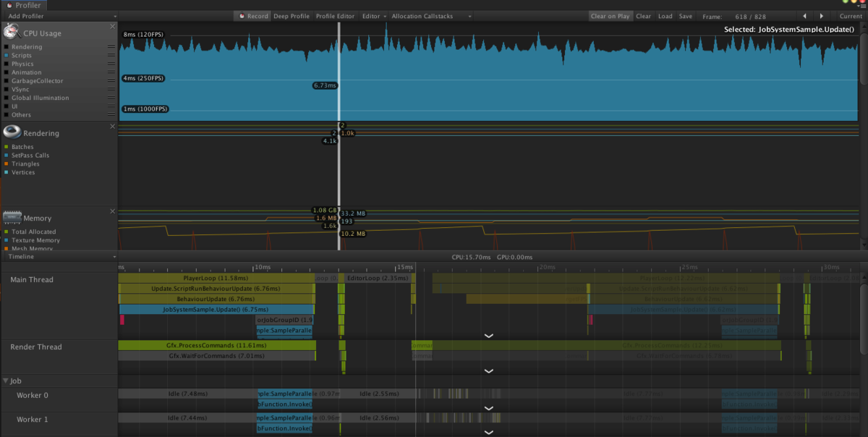The height and width of the screenshot is (437, 868).
Task: Grab the reorder handle beside Physics category
Action: tap(111, 64)
